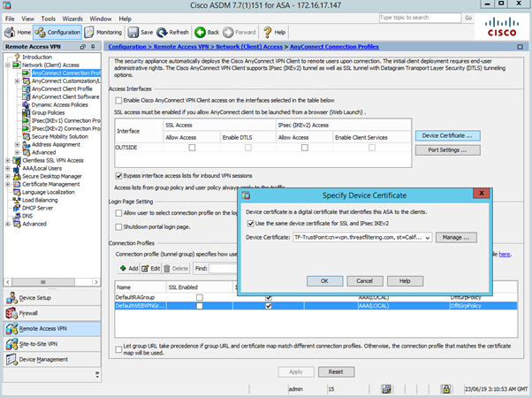Click the Manage button for certificates

pyautogui.click(x=455, y=238)
